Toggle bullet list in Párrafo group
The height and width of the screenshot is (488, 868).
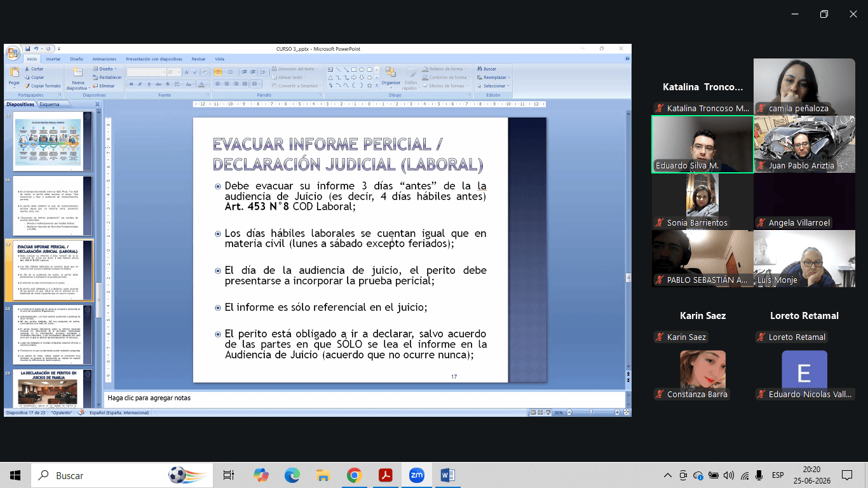pyautogui.click(x=218, y=72)
